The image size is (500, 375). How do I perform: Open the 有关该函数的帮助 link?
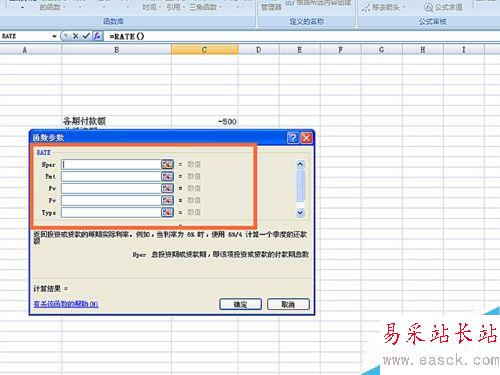pyautogui.click(x=66, y=304)
